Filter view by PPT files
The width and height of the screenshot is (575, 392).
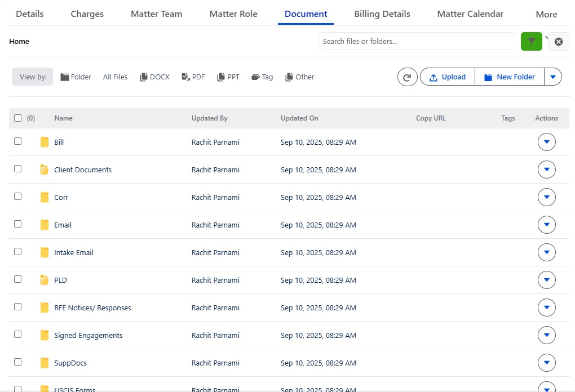(228, 77)
